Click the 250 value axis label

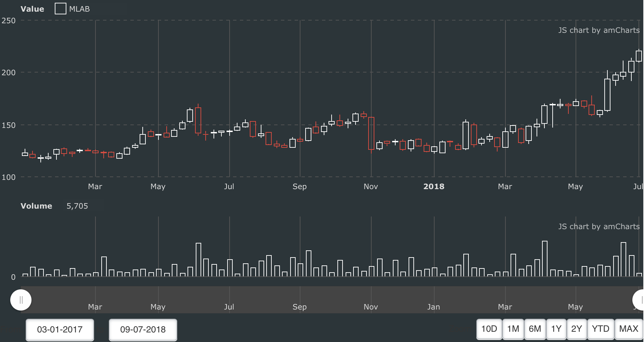9,21
